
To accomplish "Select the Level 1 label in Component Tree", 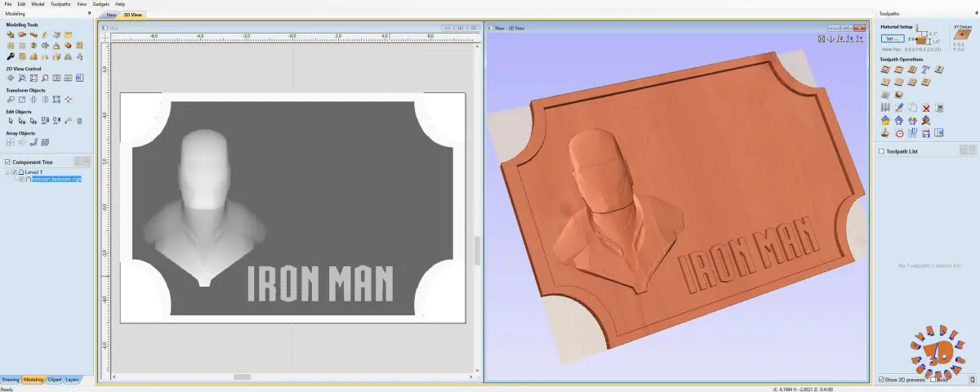I will [x=33, y=172].
